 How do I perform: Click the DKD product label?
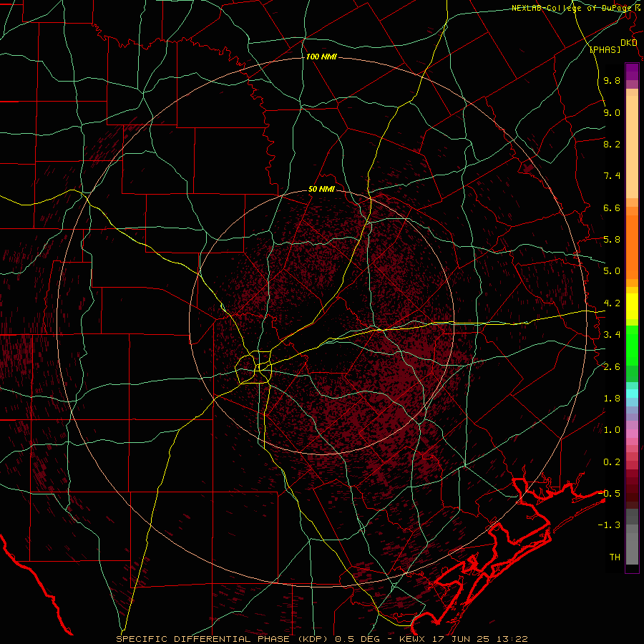click(628, 43)
